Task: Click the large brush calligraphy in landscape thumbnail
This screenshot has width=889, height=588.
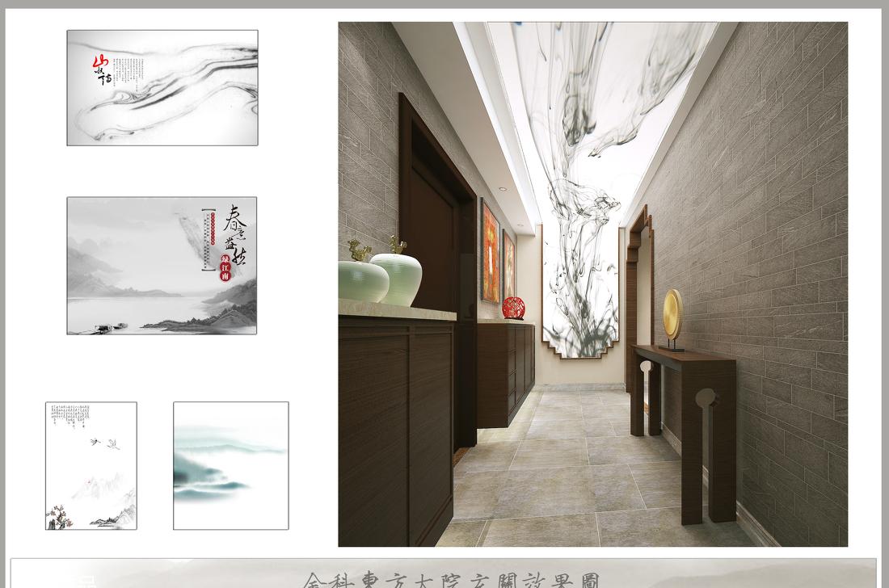Action: 235,234
